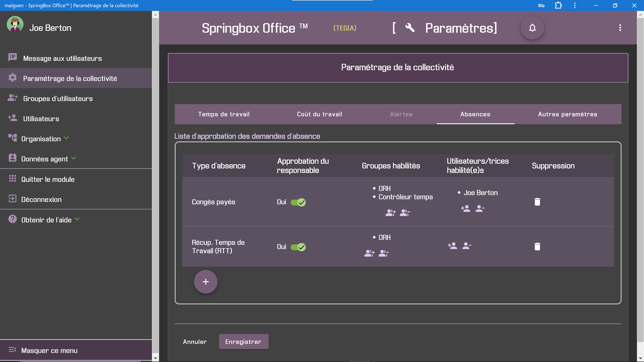The image size is (644, 362).
Task: Open the notifications bell
Action: point(532,28)
